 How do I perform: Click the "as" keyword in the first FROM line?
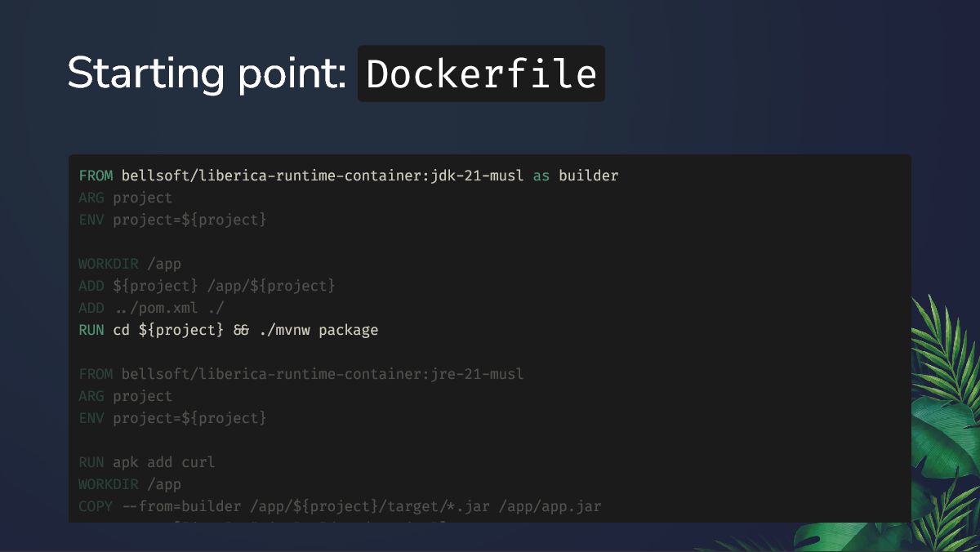click(x=541, y=176)
